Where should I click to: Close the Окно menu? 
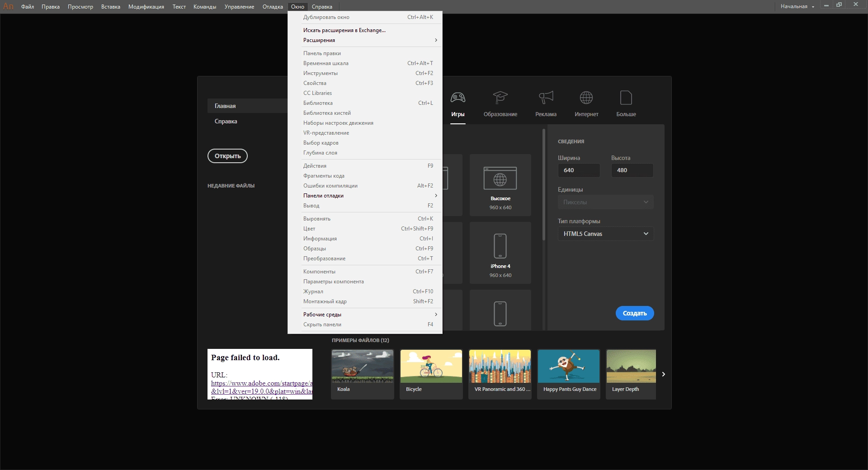coord(297,6)
